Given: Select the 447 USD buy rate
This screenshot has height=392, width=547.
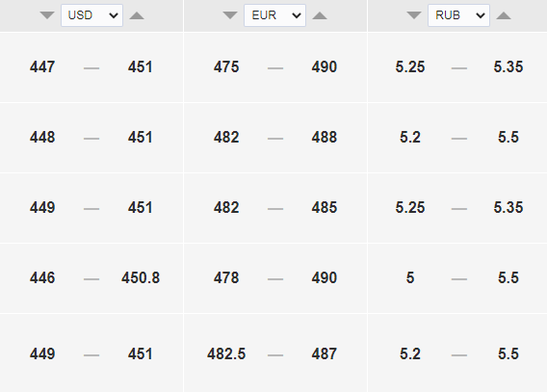Looking at the screenshot, I should [x=42, y=67].
